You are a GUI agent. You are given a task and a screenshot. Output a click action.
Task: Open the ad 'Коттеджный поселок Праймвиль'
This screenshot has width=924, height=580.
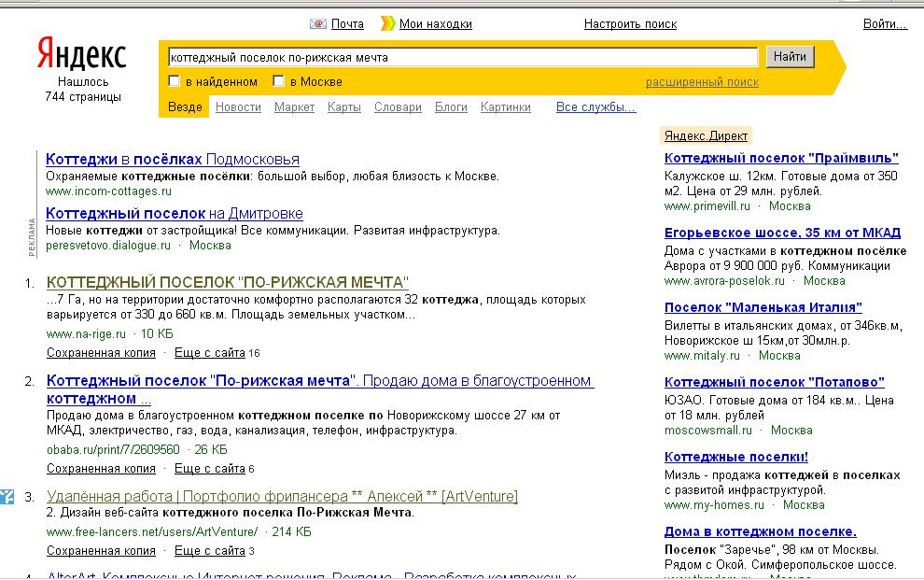coord(781,158)
